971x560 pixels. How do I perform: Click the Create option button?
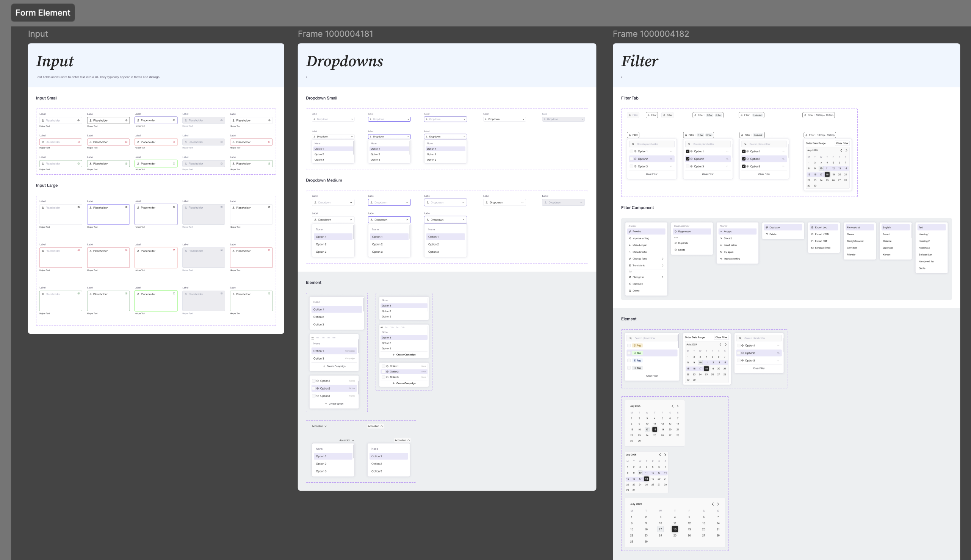pyautogui.click(x=334, y=404)
